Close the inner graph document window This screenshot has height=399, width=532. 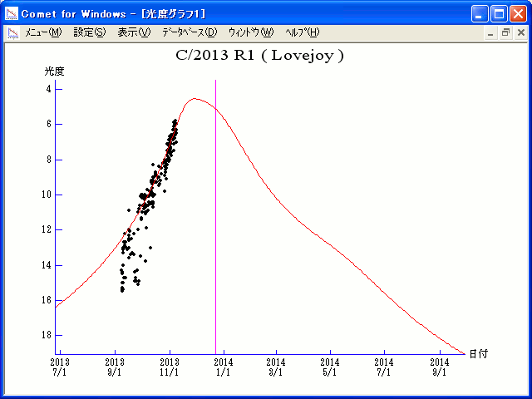(x=521, y=33)
